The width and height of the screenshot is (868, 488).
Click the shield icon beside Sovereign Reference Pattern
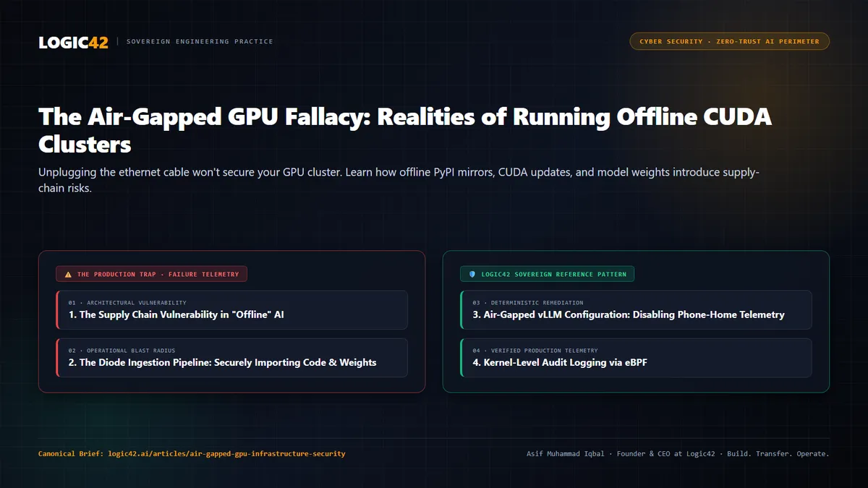click(472, 275)
